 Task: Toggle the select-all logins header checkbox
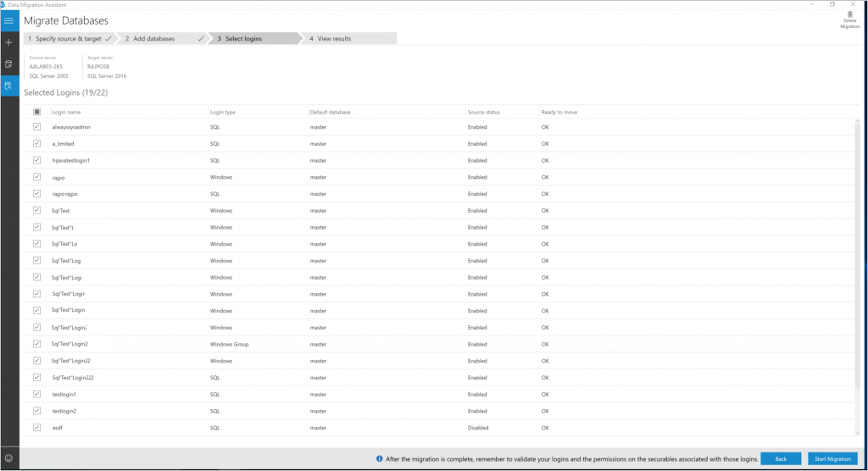[37, 112]
